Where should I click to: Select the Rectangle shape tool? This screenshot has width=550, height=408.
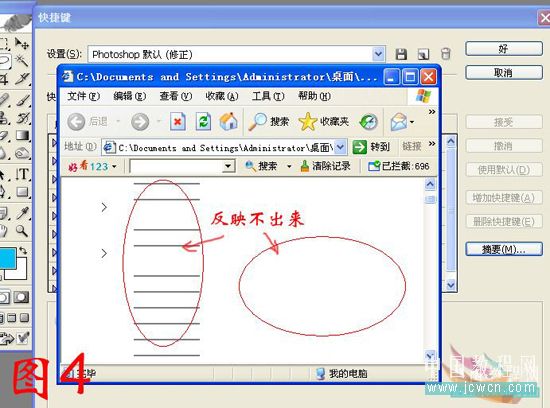pyautogui.click(x=22, y=192)
